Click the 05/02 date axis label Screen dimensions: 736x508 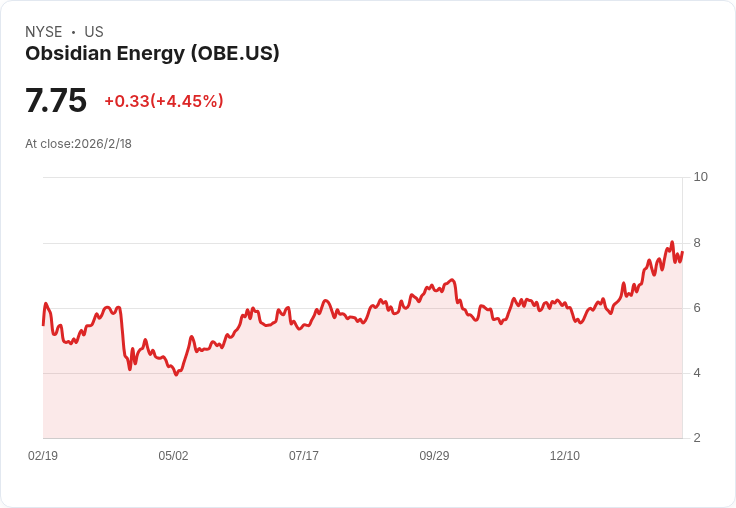point(173,455)
